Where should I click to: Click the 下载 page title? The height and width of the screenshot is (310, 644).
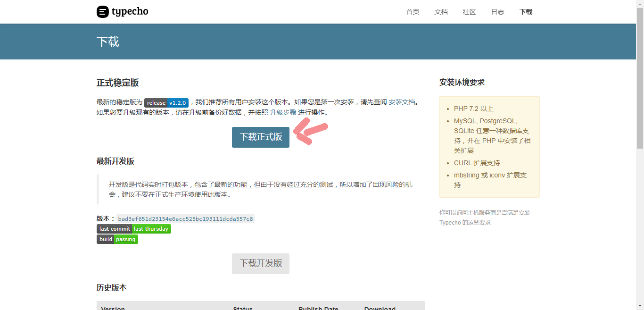point(108,42)
